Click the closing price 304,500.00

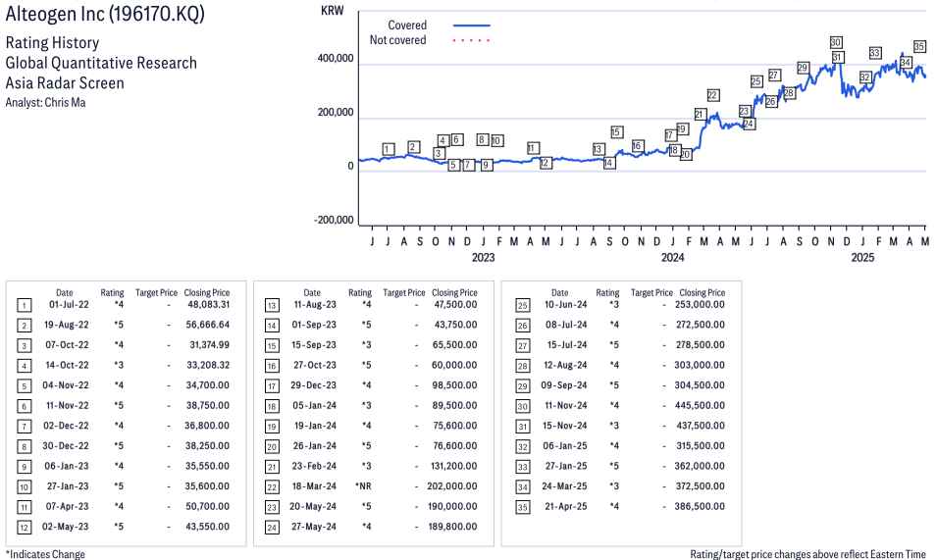pos(700,385)
